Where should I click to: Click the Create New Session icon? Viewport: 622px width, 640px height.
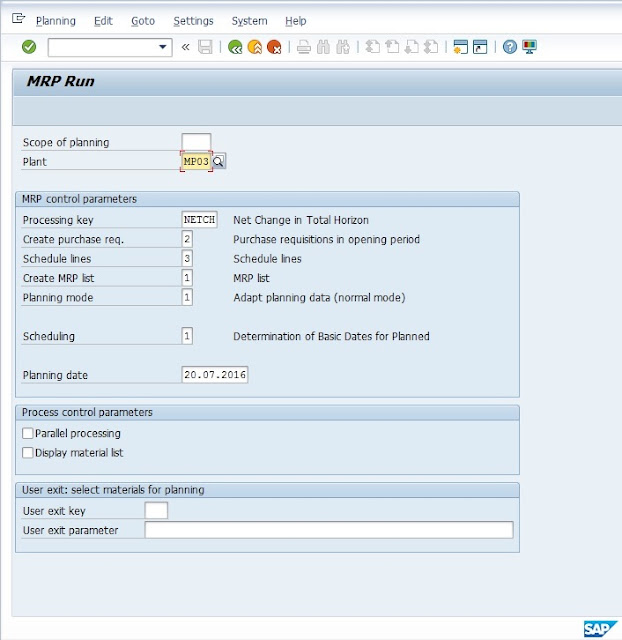[x=460, y=47]
